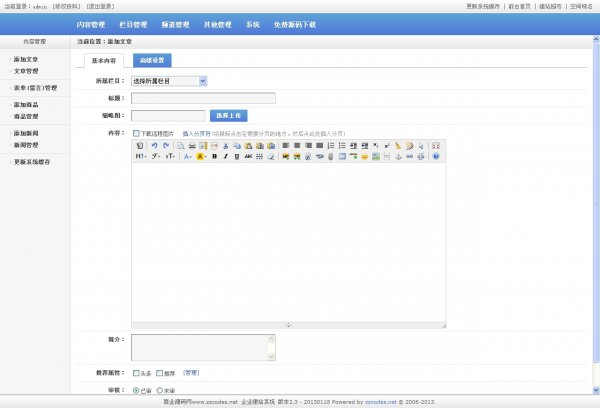This screenshot has height=408, width=600.
Task: Open the blue About help icon
Action: coord(436,156)
